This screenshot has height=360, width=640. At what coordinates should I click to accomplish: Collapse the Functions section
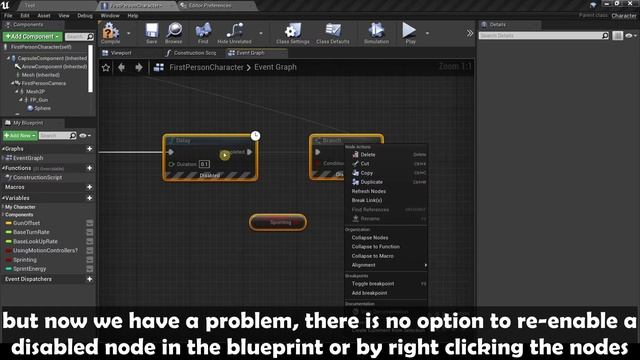coord(3,168)
